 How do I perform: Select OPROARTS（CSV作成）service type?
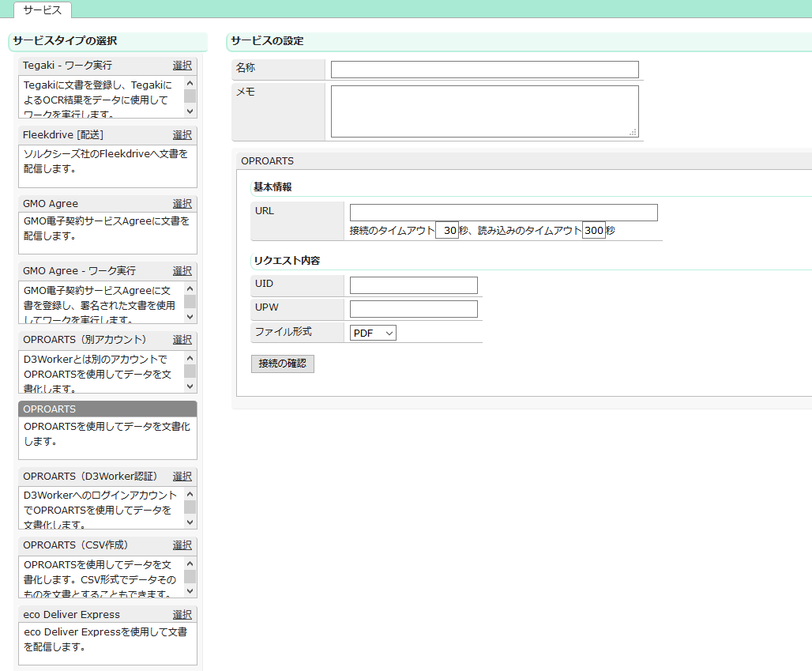182,545
